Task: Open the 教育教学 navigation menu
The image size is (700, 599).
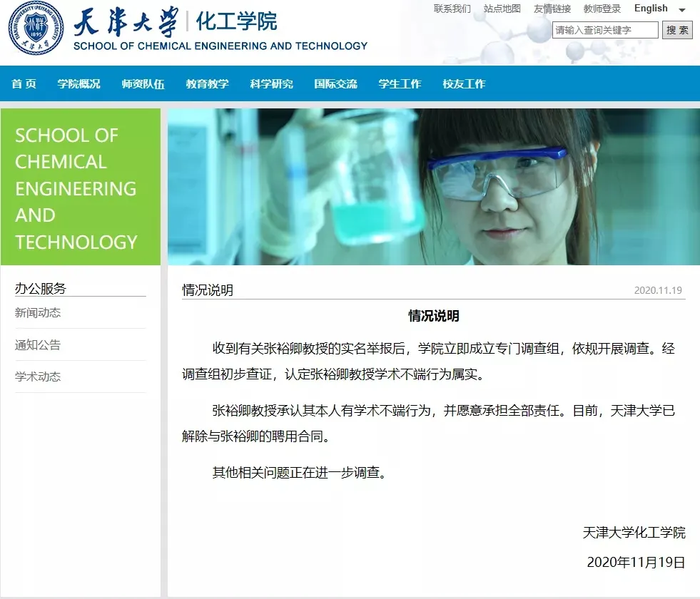Action: click(207, 83)
